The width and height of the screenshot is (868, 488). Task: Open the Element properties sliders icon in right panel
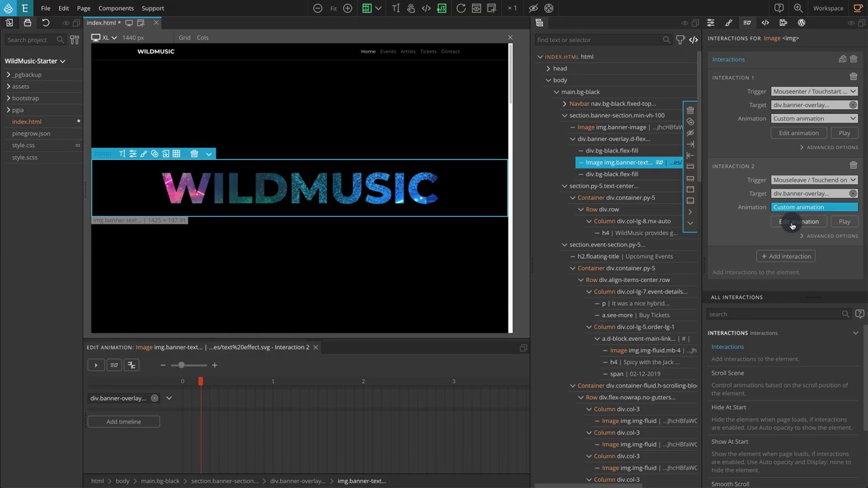(x=711, y=23)
